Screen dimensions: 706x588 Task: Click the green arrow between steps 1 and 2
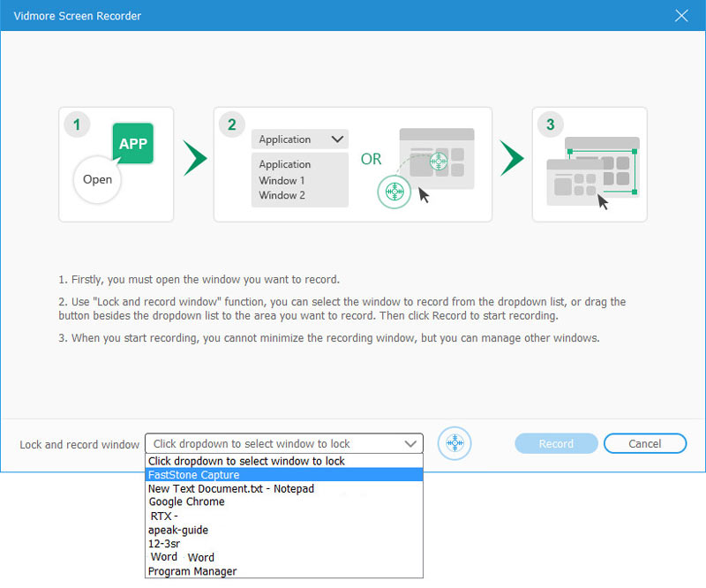(x=194, y=158)
